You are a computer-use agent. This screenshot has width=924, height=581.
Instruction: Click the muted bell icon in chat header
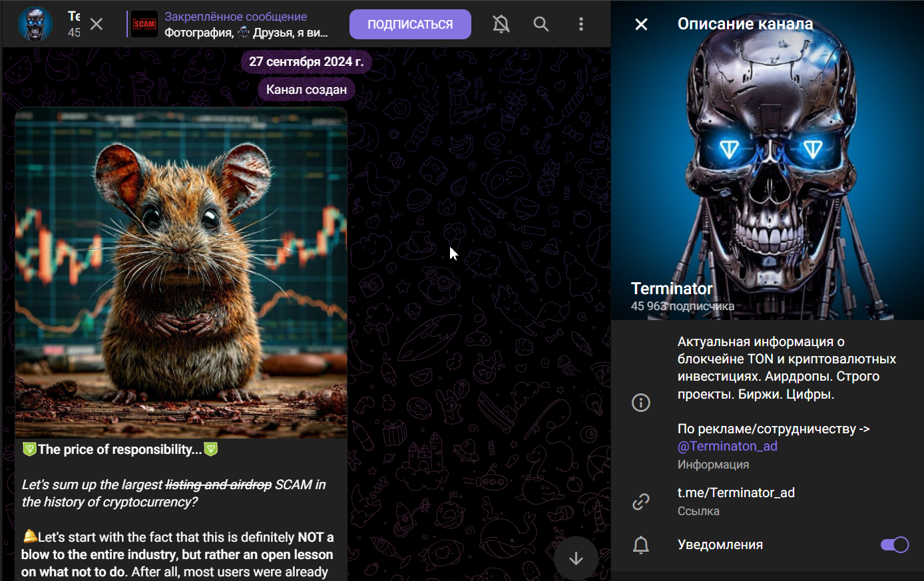point(501,25)
